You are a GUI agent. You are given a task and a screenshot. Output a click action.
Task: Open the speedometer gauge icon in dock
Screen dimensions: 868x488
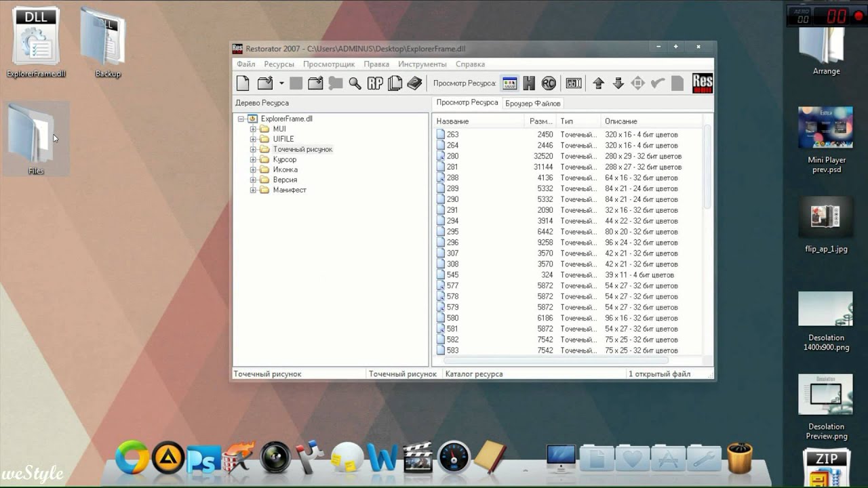[454, 457]
